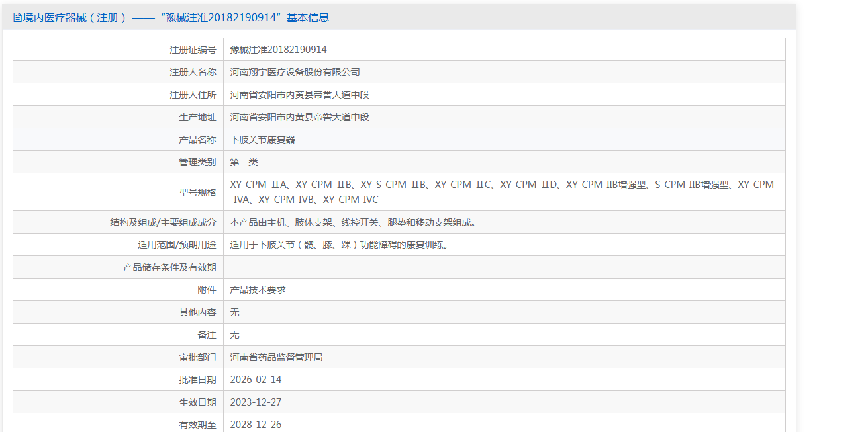
Task: Select the registration number value 豫械注准20182190914
Action: point(278,50)
